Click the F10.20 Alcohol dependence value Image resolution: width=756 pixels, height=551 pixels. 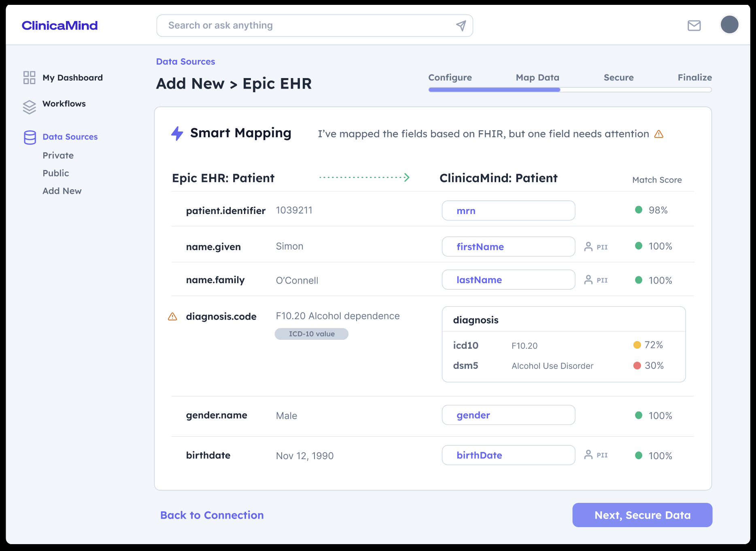tap(338, 316)
